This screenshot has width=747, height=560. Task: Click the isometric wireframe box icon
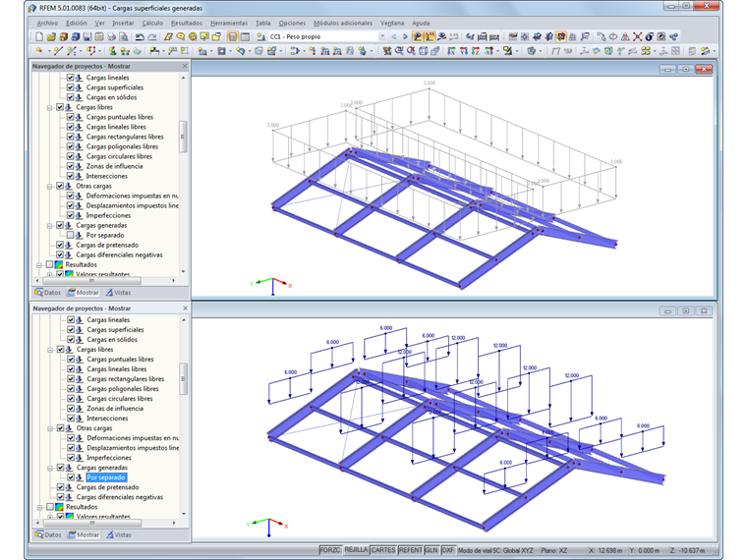pos(423,50)
